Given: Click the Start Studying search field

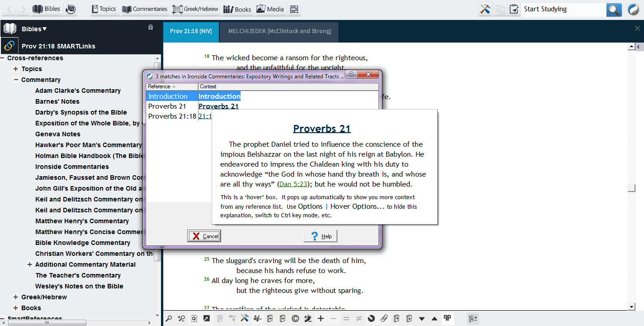Looking at the screenshot, I should click(563, 9).
